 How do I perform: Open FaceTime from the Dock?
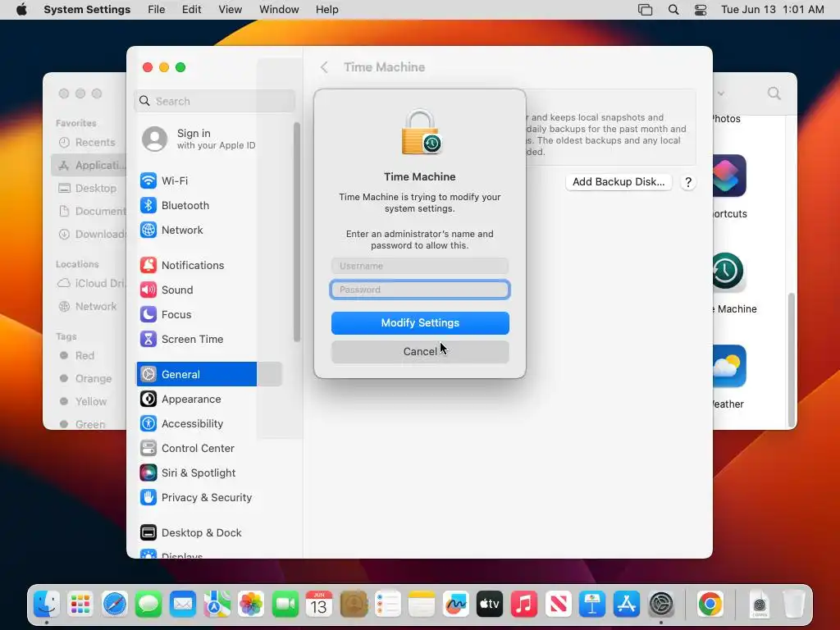coord(285,605)
